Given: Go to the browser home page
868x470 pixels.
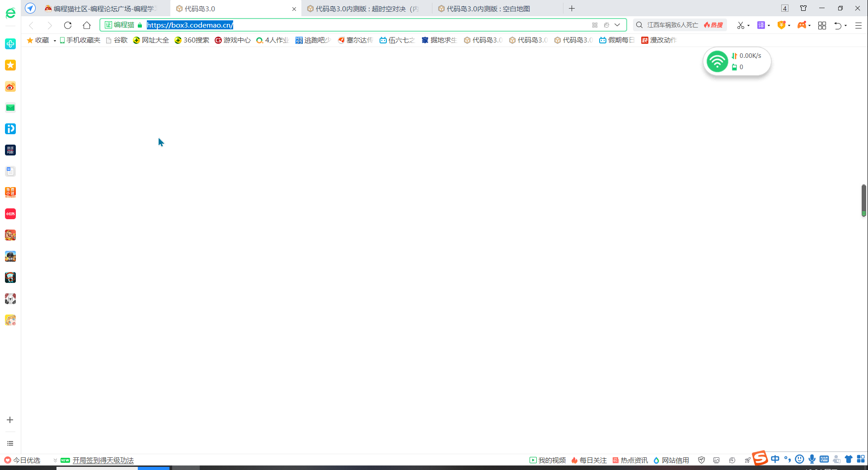Looking at the screenshot, I should [87, 25].
